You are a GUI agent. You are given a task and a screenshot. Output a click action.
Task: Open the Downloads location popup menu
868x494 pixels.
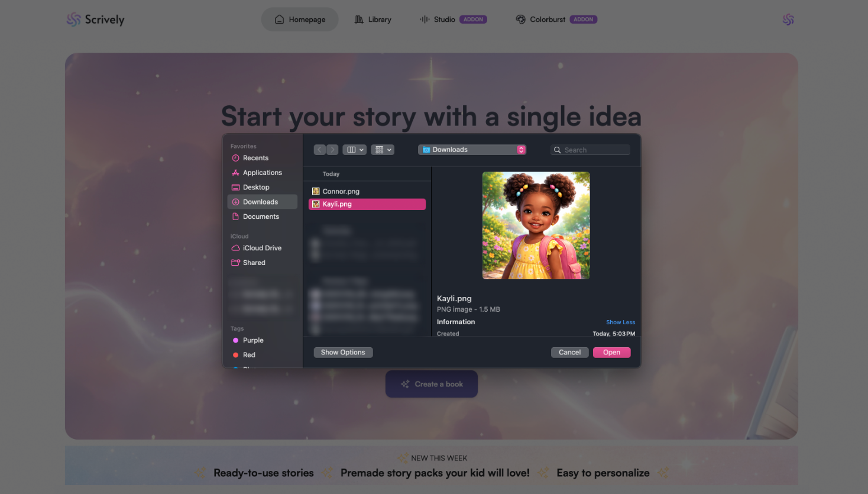pyautogui.click(x=472, y=150)
